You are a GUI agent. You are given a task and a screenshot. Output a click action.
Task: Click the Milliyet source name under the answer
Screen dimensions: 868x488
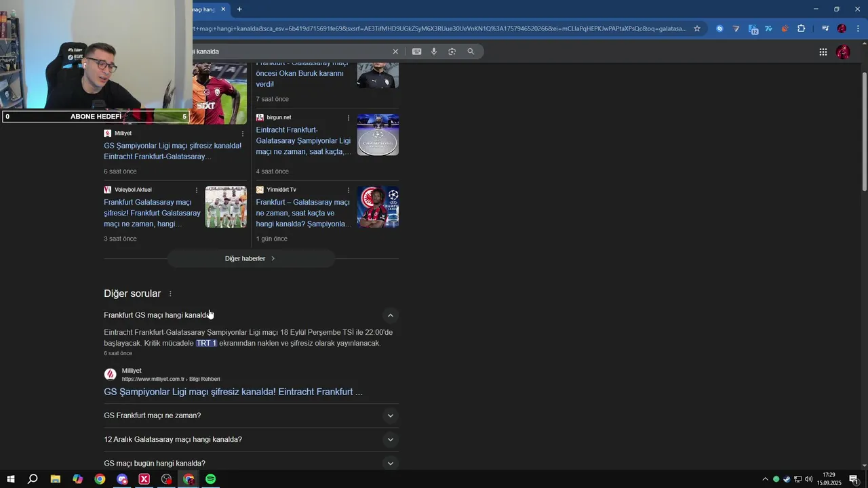(132, 371)
